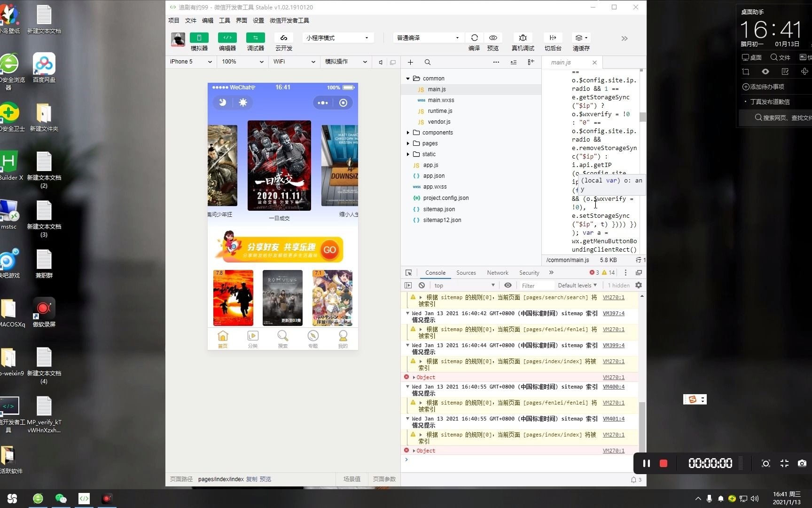812x508 pixels.
Task: Toggle the simulator mute speaker icon
Action: point(381,62)
